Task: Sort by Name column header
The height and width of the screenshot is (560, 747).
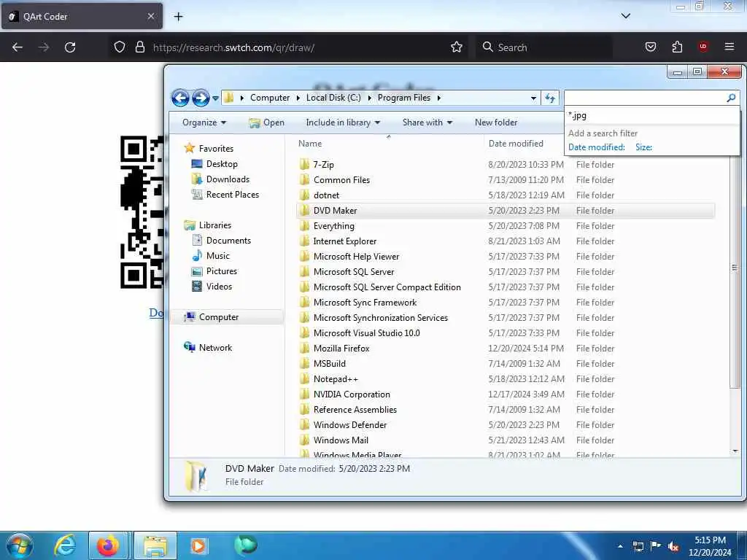Action: pos(309,144)
